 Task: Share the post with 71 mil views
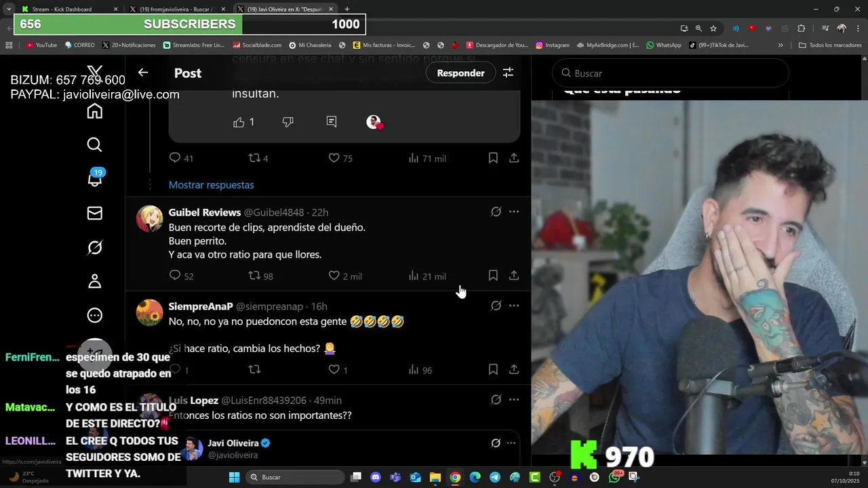(x=514, y=158)
